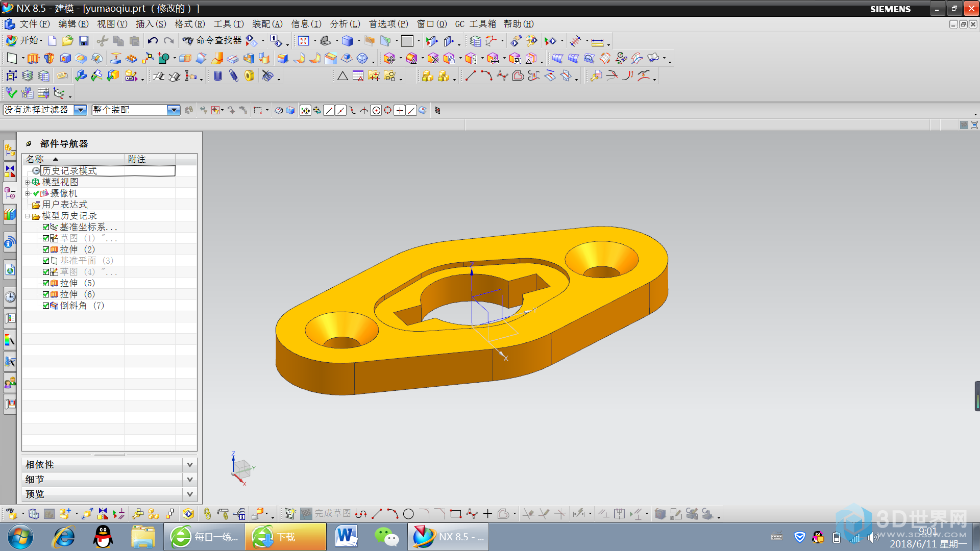Save the part with floppy icon

click(x=84, y=41)
